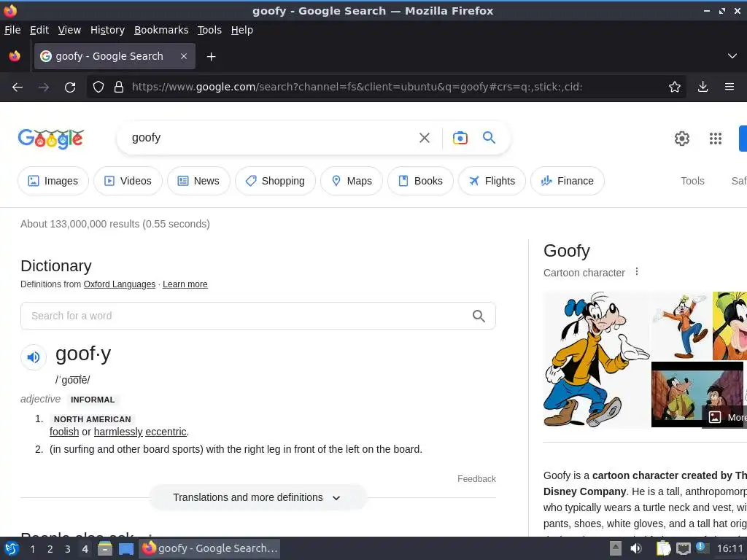This screenshot has width=747, height=560.
Task: Expand the list all tabs chevron
Action: tap(732, 56)
